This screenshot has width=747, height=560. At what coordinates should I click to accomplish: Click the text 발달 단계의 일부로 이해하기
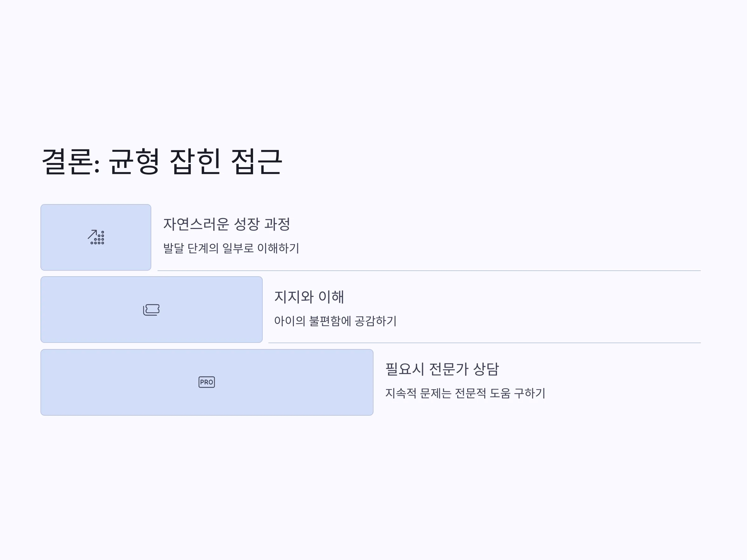(x=231, y=248)
